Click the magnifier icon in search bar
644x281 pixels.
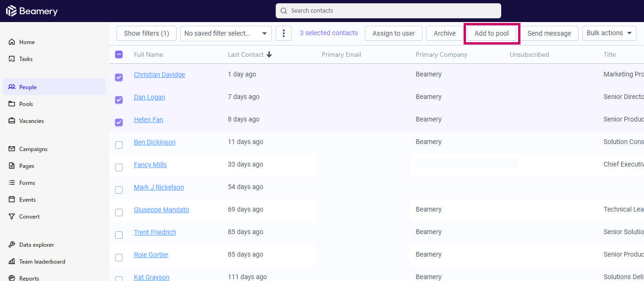284,11
